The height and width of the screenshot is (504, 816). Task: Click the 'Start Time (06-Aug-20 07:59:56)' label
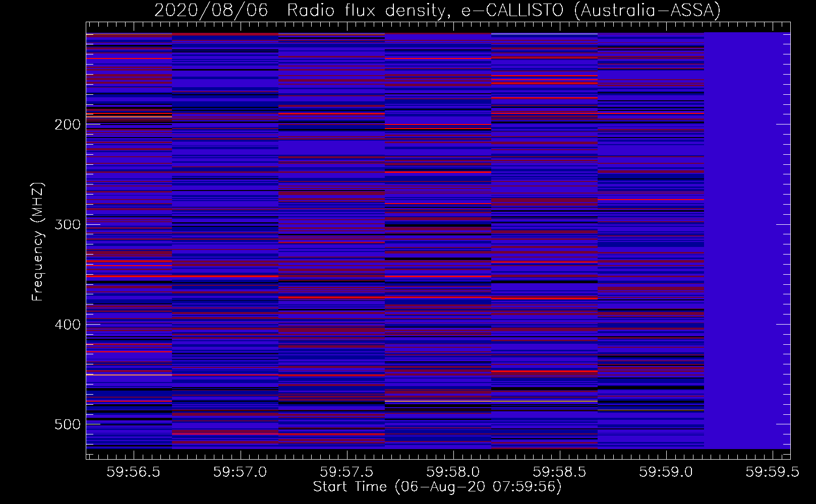click(x=437, y=487)
